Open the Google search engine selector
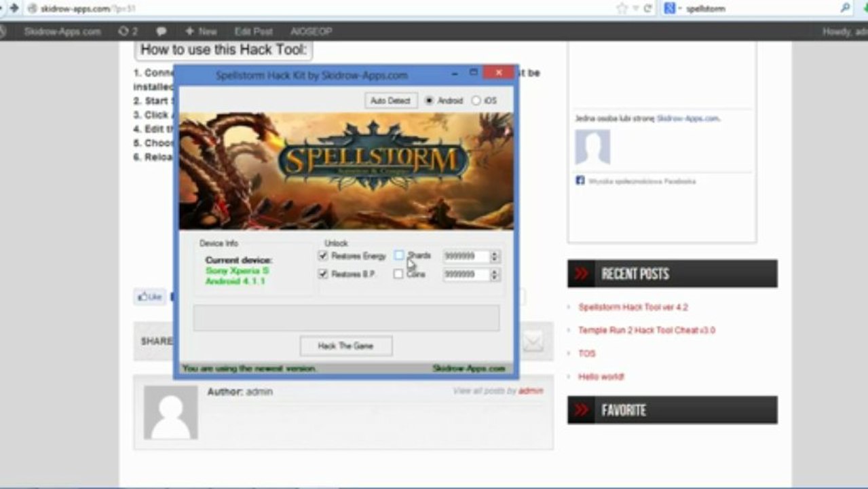The image size is (868, 489). pos(673,9)
